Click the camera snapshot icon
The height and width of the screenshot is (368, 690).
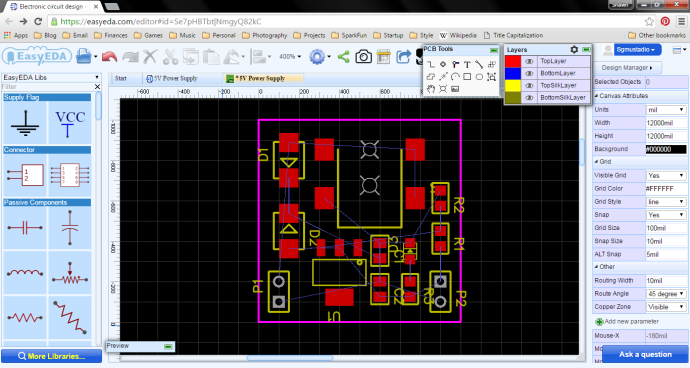pos(363,57)
